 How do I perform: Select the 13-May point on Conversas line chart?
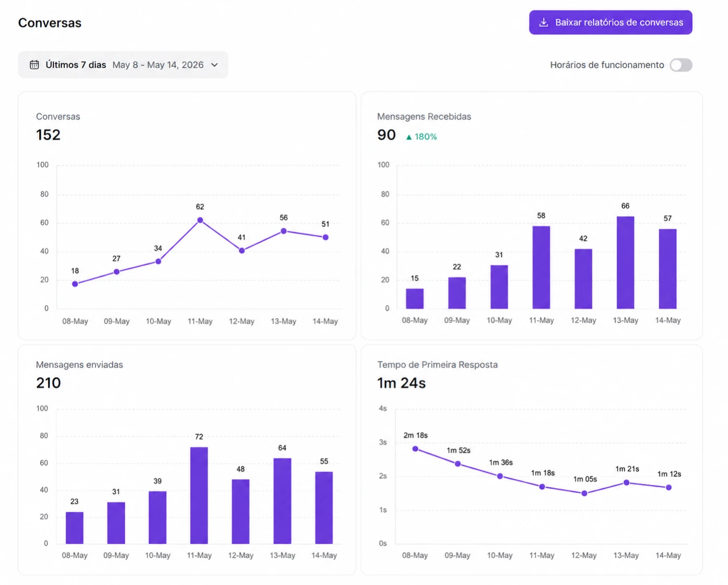[283, 231]
